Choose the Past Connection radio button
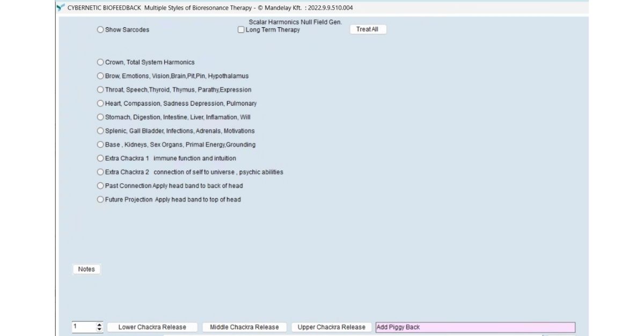Screen dimensions: 644x336 [100, 186]
